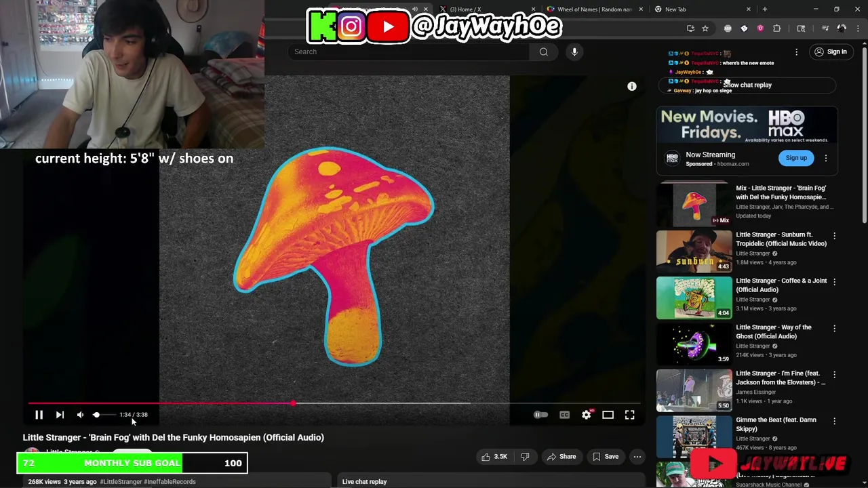Open Coffee & a Joint video title

tap(781, 285)
